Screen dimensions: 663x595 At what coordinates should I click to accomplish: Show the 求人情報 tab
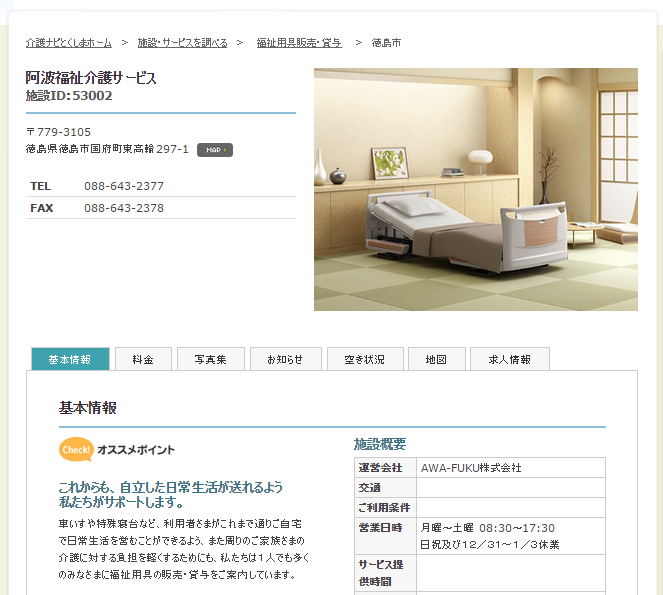pos(509,359)
